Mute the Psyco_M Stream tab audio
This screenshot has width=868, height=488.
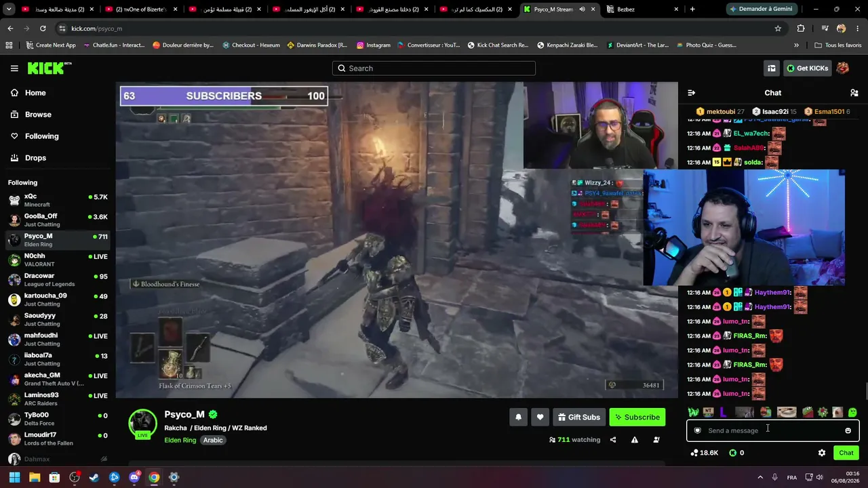(x=582, y=9)
